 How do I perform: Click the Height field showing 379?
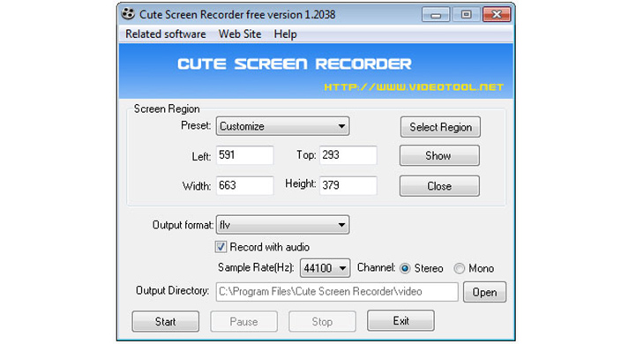(348, 185)
